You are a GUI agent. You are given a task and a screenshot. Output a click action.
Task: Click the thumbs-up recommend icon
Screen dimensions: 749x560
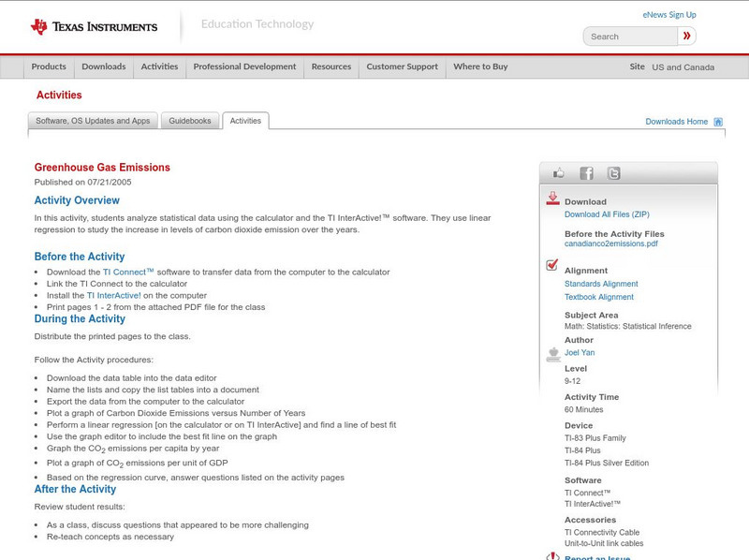[x=559, y=171]
